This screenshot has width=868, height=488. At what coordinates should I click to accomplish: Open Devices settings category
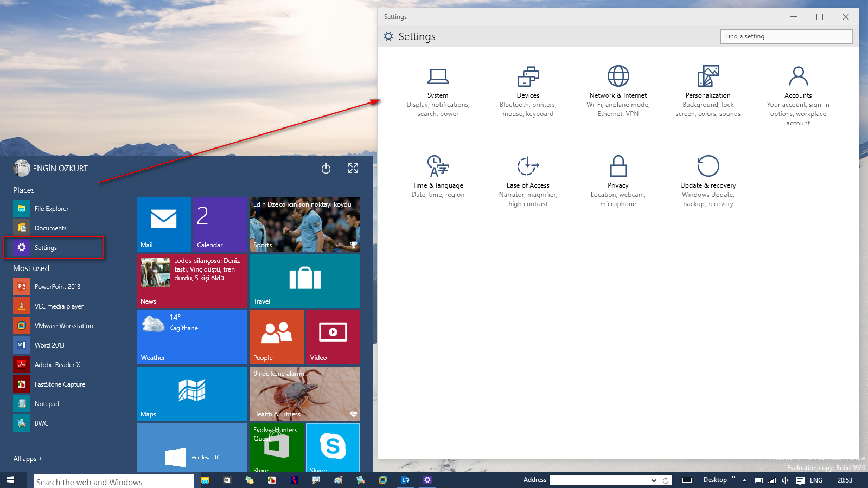coord(528,92)
